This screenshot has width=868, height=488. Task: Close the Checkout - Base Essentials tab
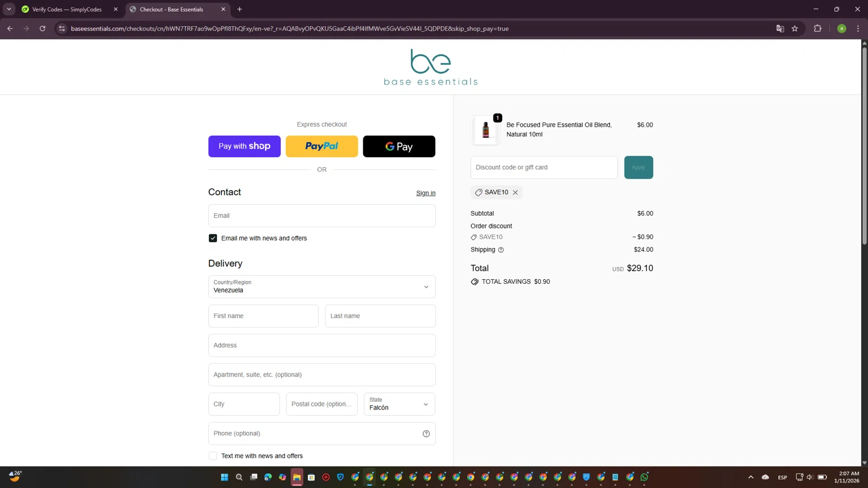point(223,9)
